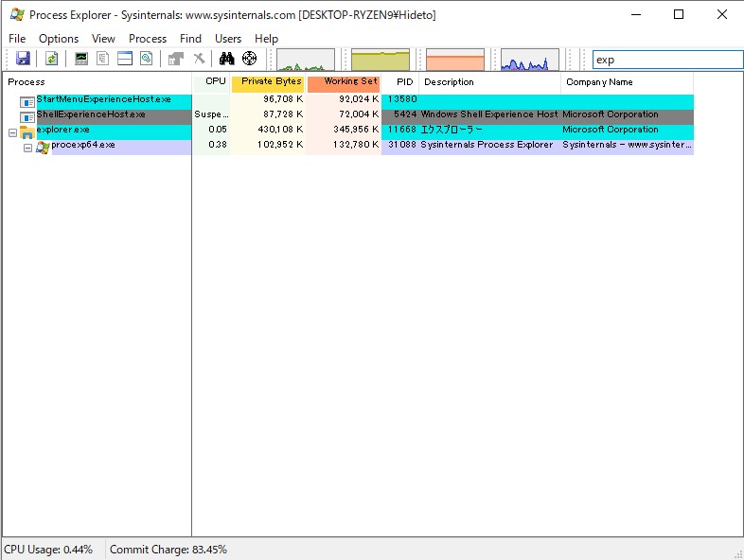Sort by the Working Set column header

pyautogui.click(x=344, y=82)
